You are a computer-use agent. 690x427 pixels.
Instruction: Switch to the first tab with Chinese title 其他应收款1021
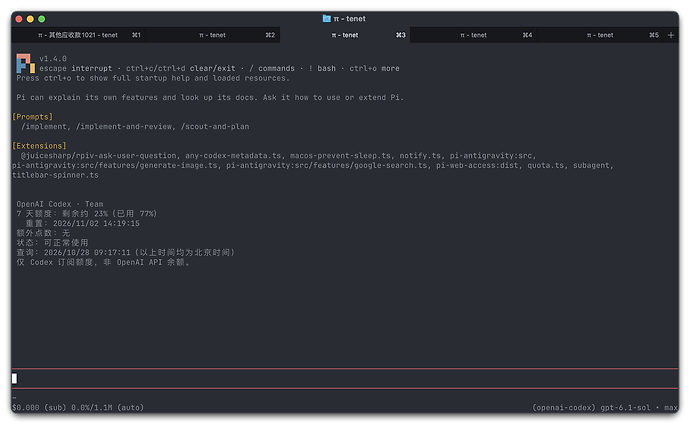coord(79,35)
